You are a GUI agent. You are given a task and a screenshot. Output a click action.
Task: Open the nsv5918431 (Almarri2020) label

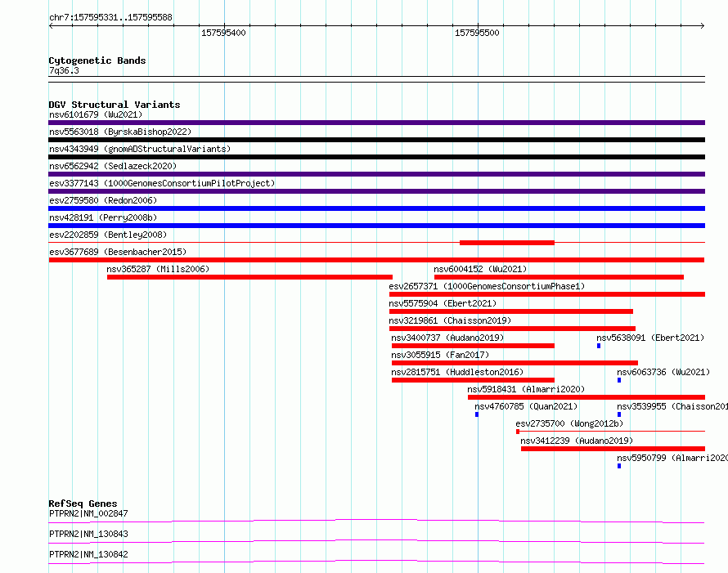click(526, 389)
